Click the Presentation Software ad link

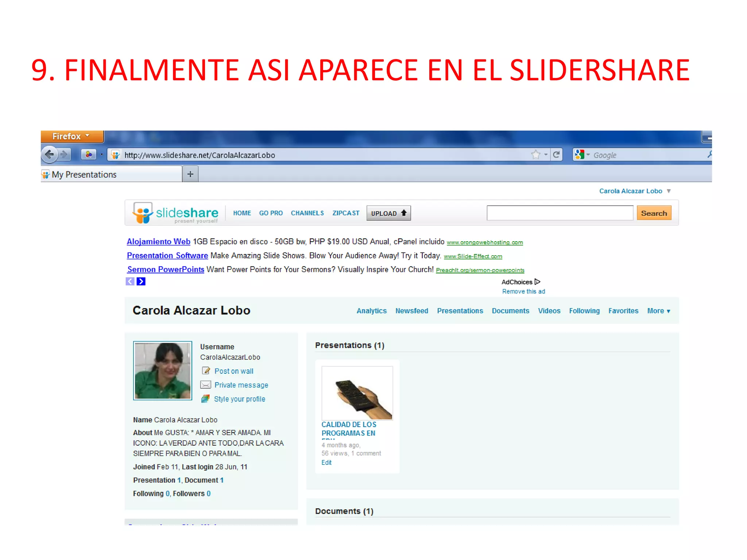(x=167, y=256)
